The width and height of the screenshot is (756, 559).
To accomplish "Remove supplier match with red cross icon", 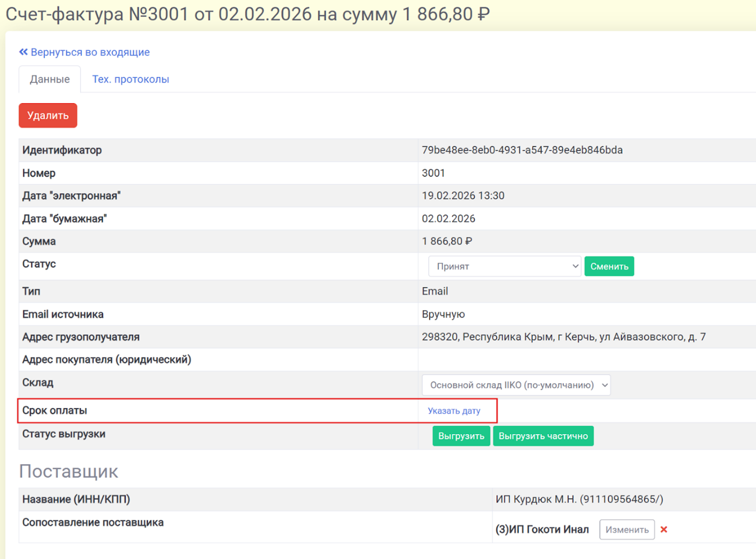I will tap(663, 529).
